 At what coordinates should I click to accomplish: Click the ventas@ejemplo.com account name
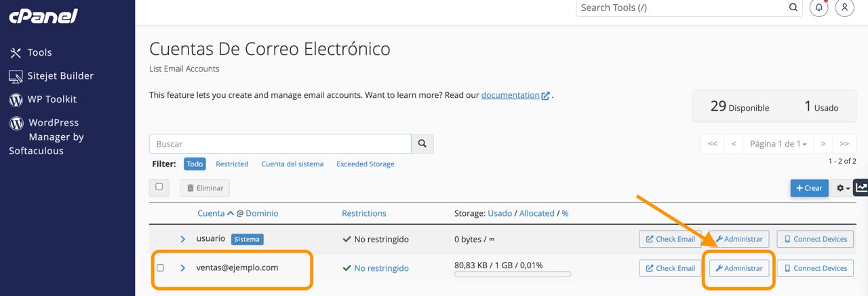coord(237,267)
